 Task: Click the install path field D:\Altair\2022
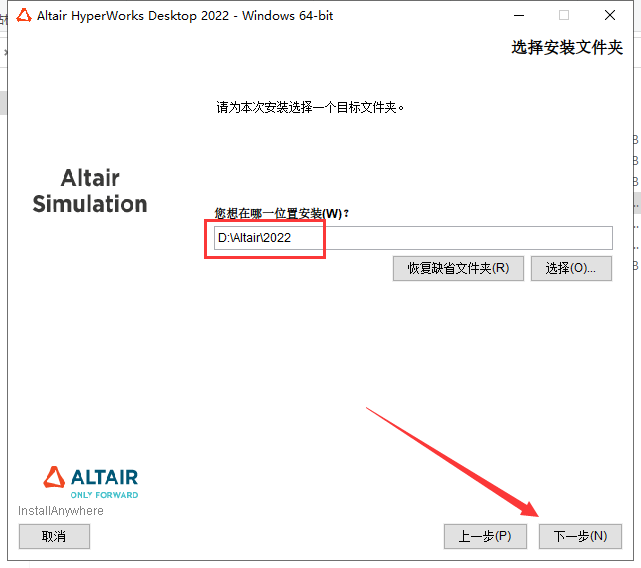pos(413,238)
